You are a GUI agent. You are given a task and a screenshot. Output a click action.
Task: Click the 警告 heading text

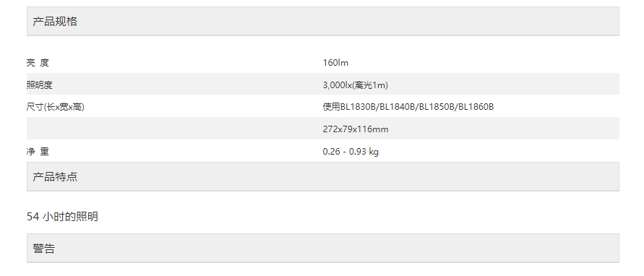point(44,249)
